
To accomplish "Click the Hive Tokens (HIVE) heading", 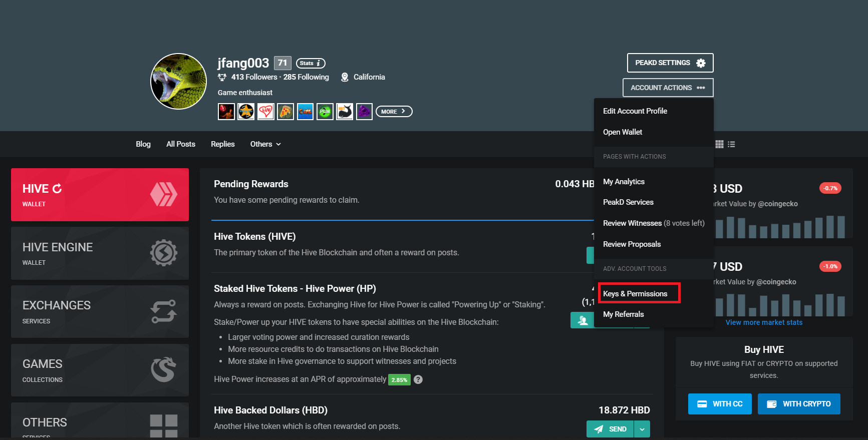I will click(x=255, y=236).
